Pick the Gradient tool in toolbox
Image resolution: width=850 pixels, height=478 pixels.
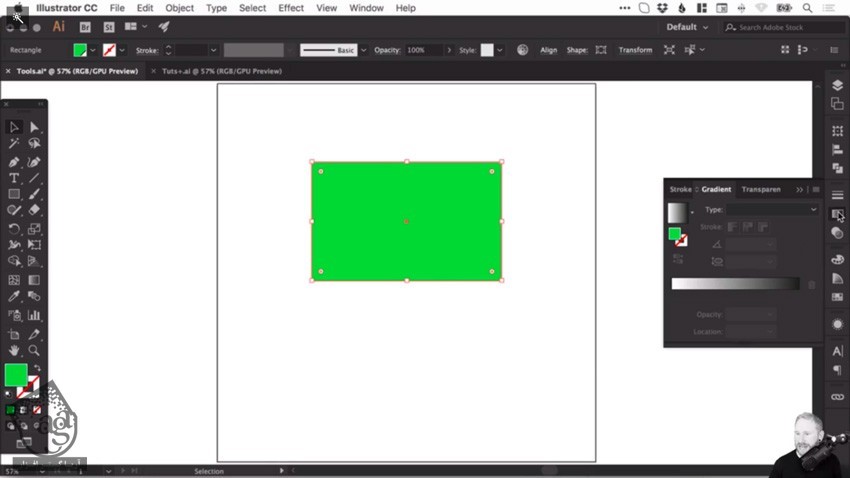(x=34, y=280)
